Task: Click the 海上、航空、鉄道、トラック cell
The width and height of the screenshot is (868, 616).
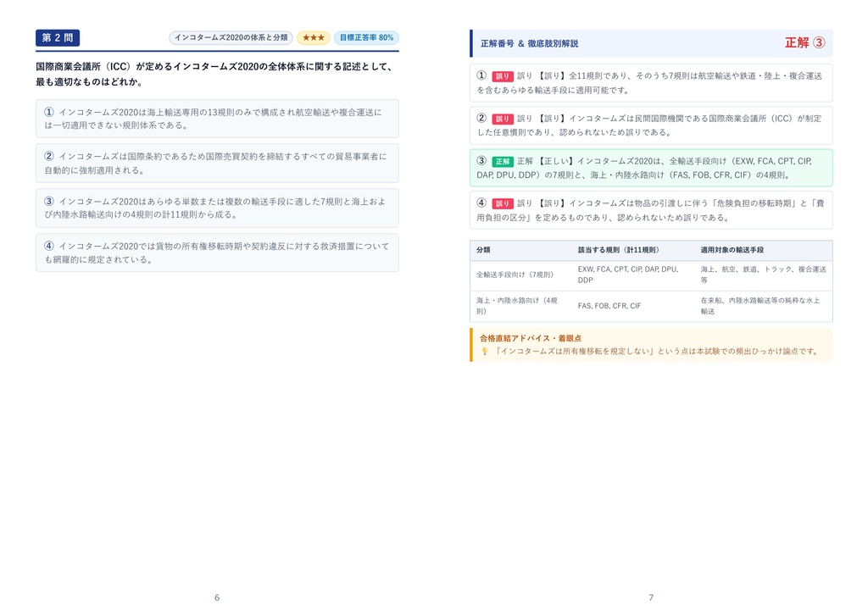Action: [x=764, y=275]
